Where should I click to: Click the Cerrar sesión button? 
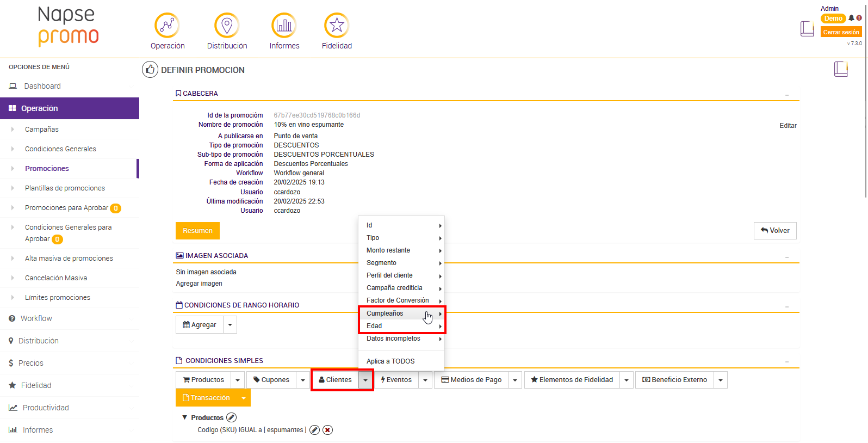[x=841, y=32]
